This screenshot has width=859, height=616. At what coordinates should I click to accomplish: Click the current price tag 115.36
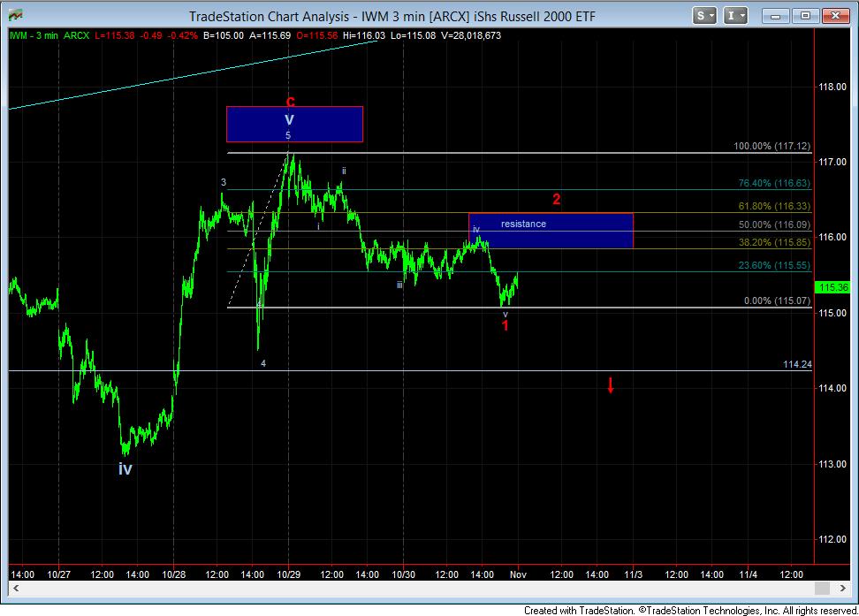832,287
